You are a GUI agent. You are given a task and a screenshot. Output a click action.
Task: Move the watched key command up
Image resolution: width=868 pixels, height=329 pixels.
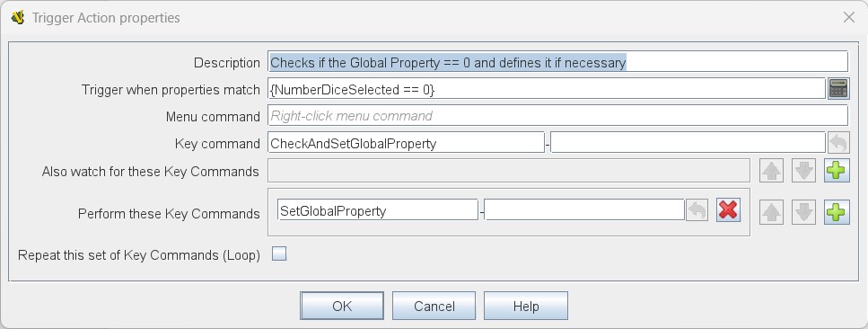click(771, 171)
